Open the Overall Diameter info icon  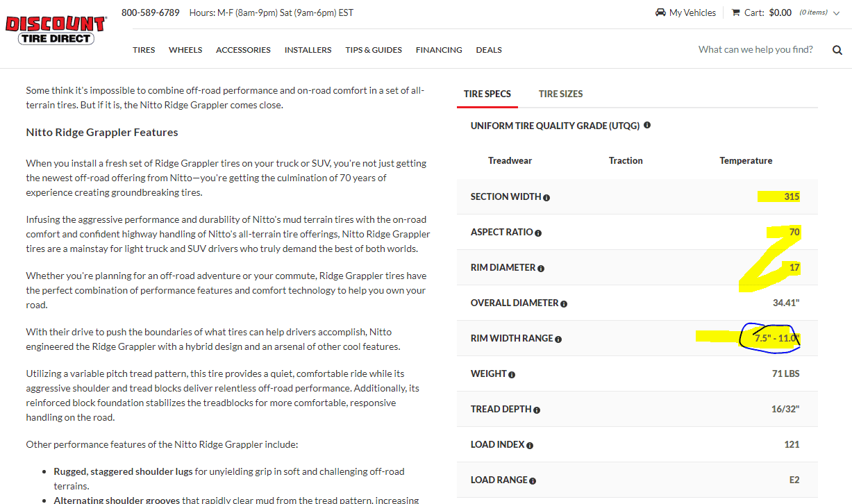click(x=564, y=304)
